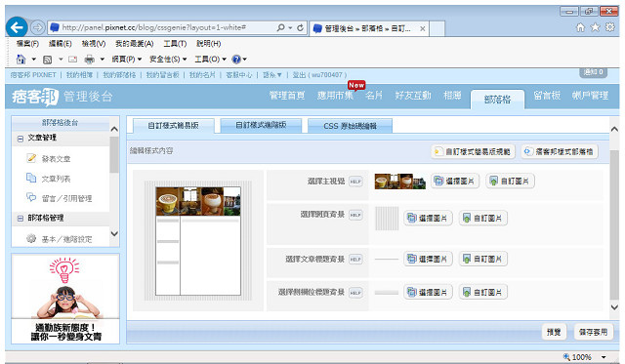Screen dimensions: 625x364
Task: Click the 預覽 preview button
Action: 554,332
